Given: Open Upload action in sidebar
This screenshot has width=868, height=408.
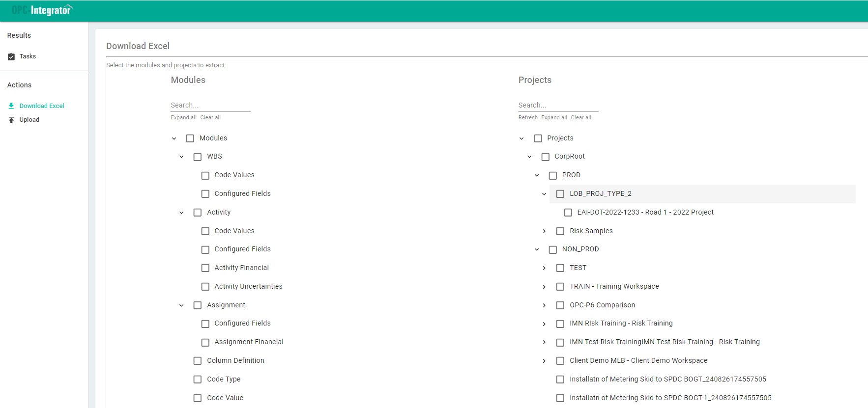Looking at the screenshot, I should (x=29, y=120).
